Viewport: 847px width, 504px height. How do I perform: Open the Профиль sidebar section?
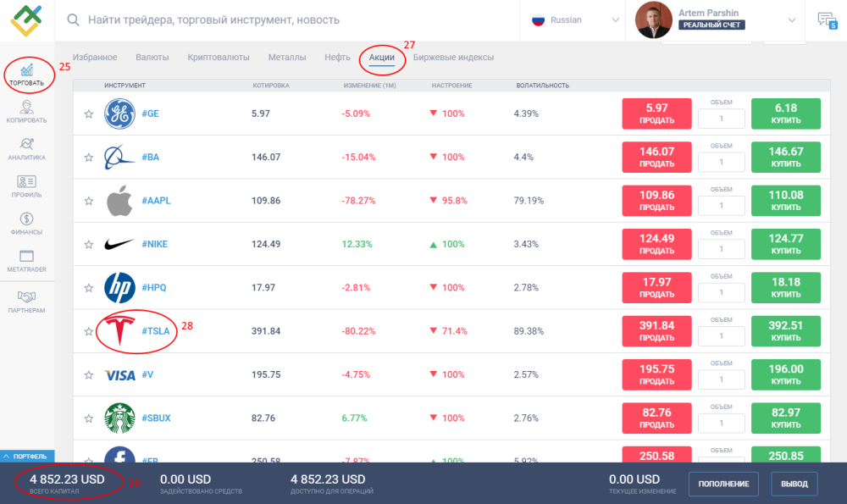[x=26, y=186]
